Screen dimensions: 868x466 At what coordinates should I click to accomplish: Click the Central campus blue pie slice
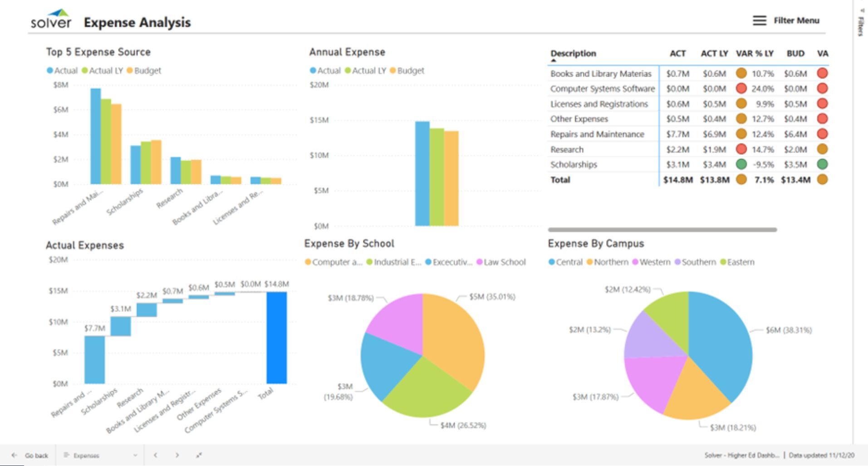click(x=721, y=345)
